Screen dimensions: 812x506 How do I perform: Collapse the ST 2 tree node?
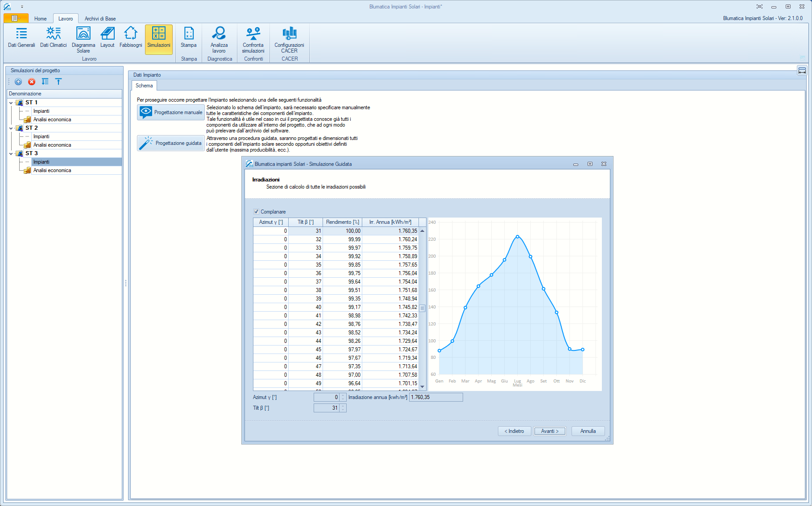pos(11,128)
